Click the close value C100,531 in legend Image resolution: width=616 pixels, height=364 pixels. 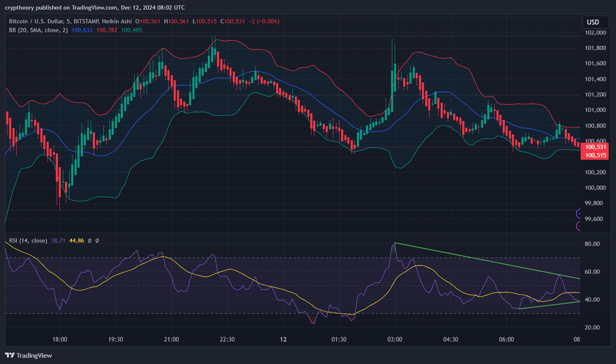tap(232, 21)
